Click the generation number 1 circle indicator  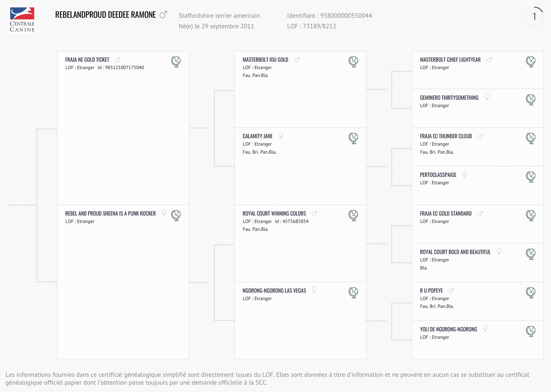point(534,16)
